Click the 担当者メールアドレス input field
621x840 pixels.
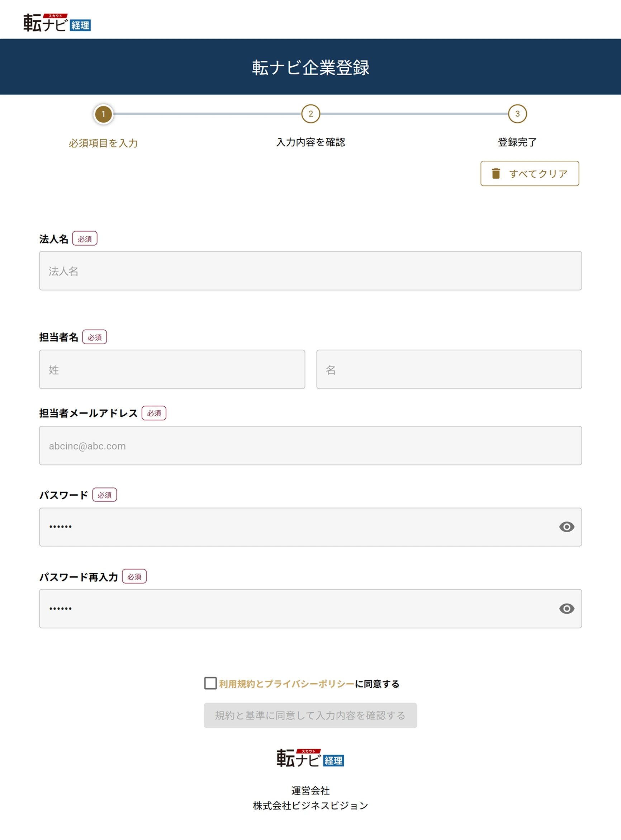(310, 446)
